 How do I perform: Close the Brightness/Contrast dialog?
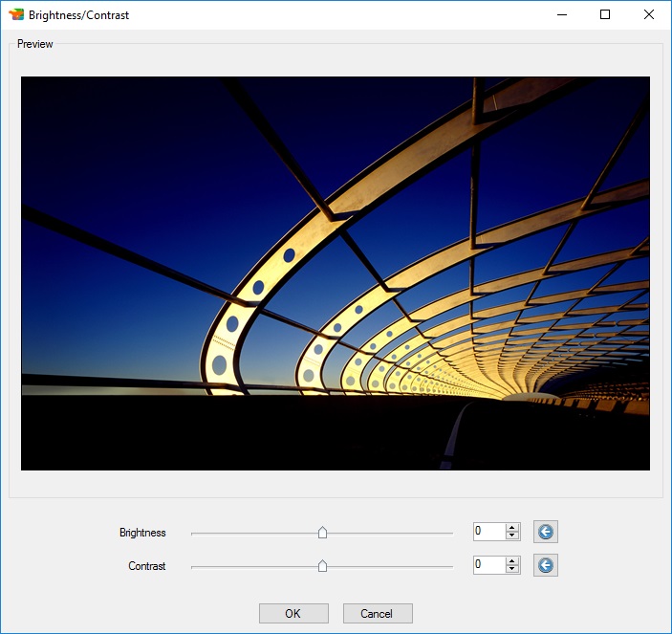click(649, 14)
